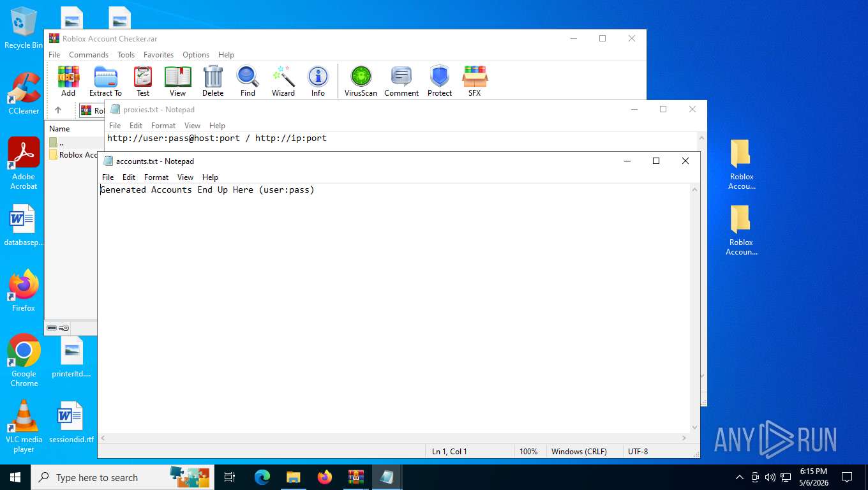
Task: Click the Notepad taskbar icon
Action: (x=387, y=477)
